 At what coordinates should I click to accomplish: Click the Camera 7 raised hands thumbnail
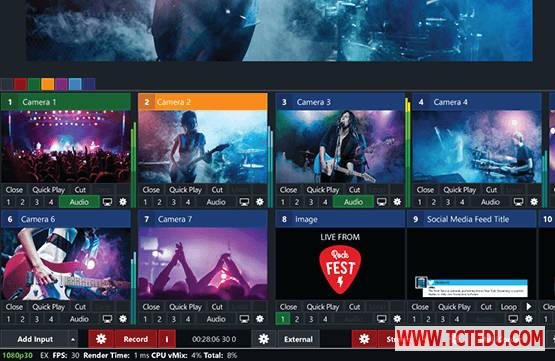point(203,264)
